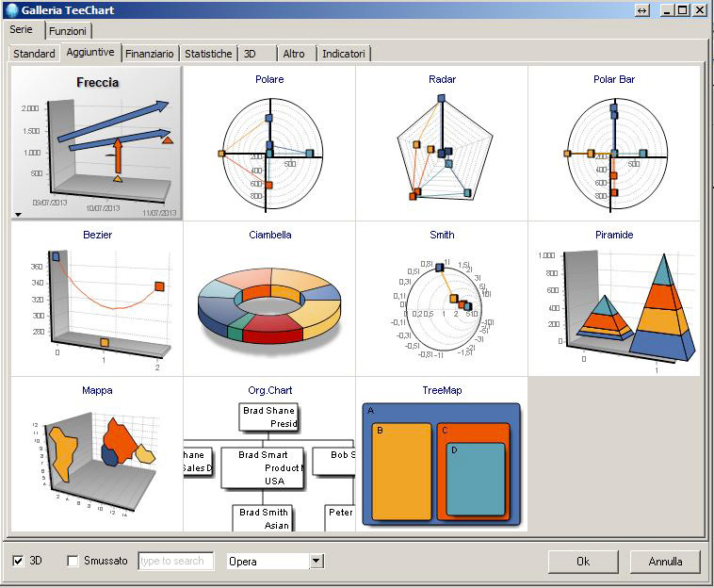Select the Bezier chart type
The height and width of the screenshot is (588, 714).
click(97, 299)
